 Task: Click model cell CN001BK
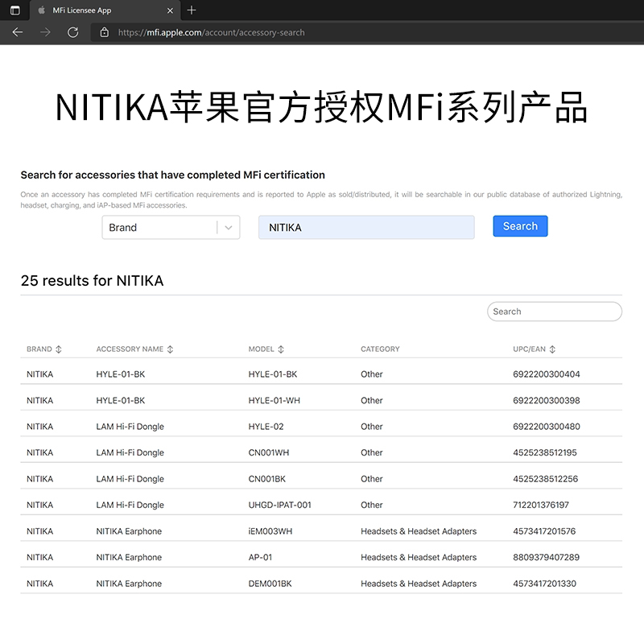[267, 479]
